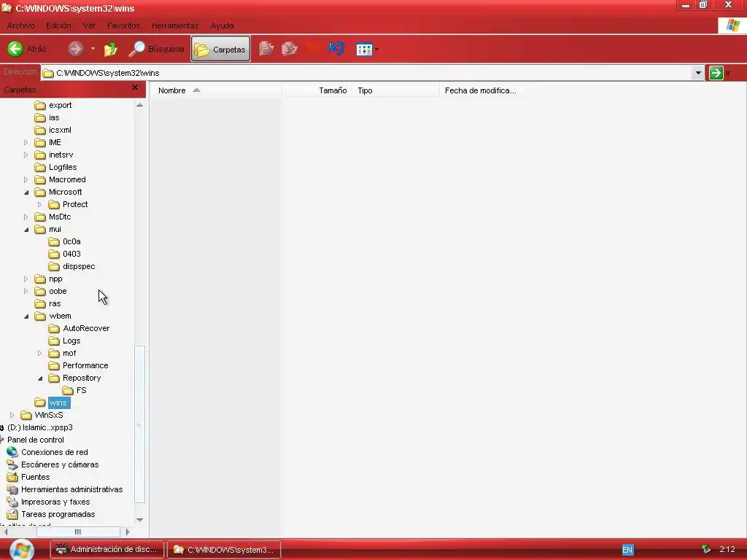Open the Edición menu
The width and height of the screenshot is (747, 560).
(x=58, y=26)
